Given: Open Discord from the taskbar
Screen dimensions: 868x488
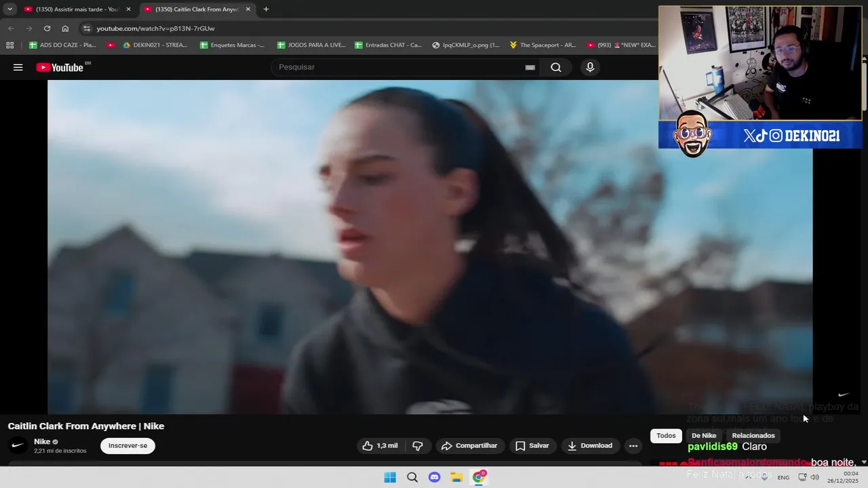Looking at the screenshot, I should tap(435, 477).
